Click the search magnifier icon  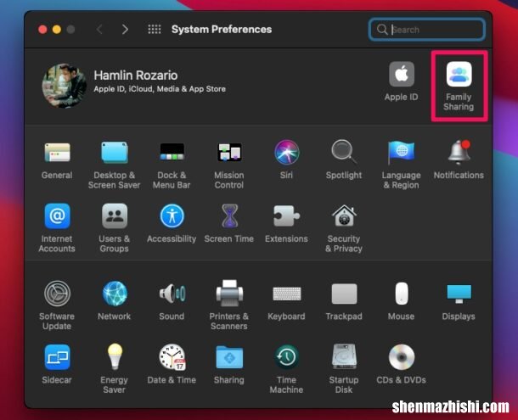[x=382, y=30]
